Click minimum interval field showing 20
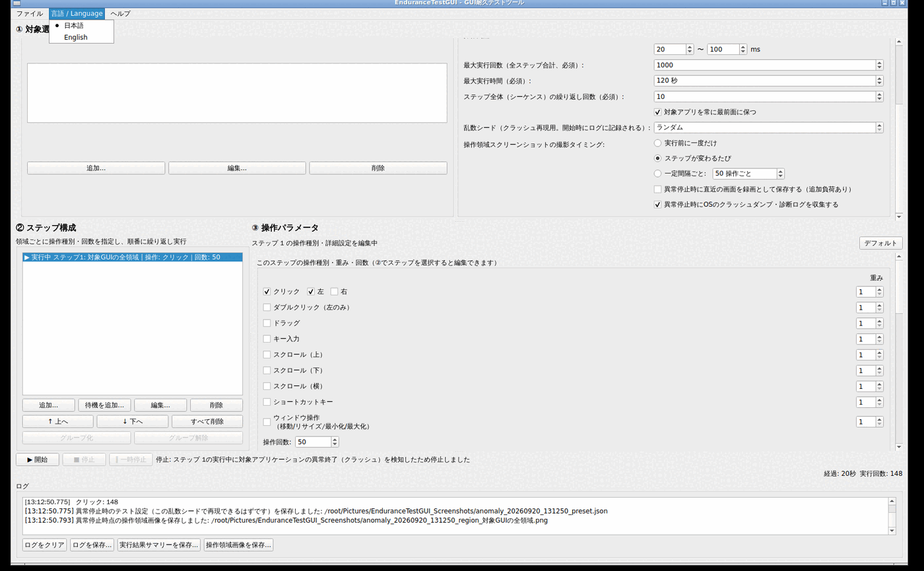Viewport: 924px width, 571px height. pos(673,49)
